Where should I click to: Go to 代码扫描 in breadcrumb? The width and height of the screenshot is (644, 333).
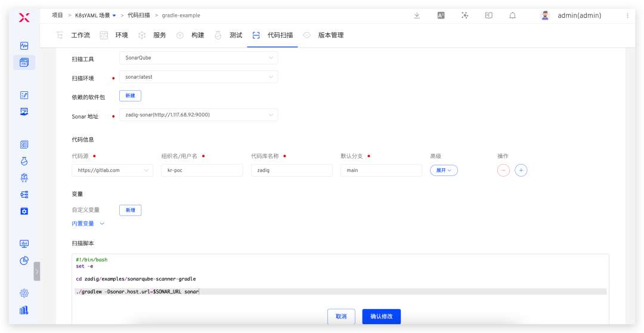pos(138,16)
